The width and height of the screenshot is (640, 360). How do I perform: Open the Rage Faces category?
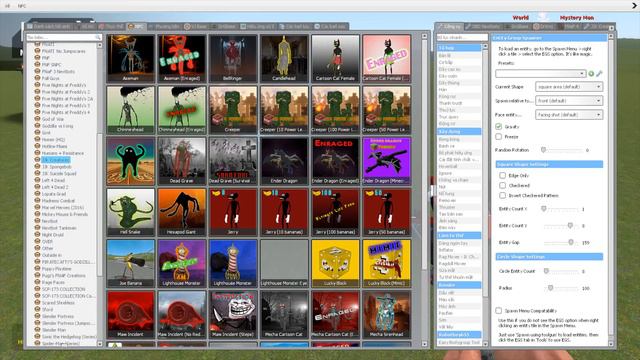point(53,282)
